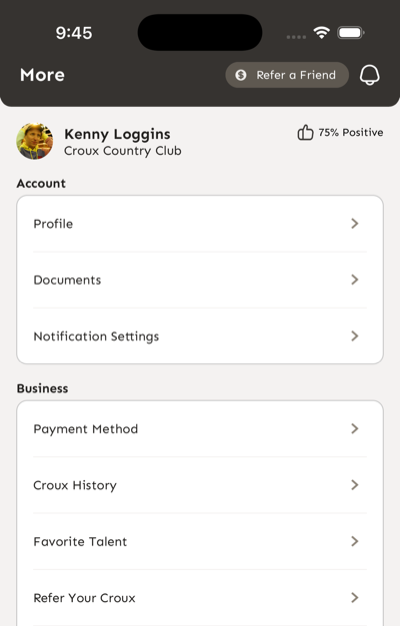
Task: Expand Notification Settings using its chevron
Action: [x=354, y=336]
